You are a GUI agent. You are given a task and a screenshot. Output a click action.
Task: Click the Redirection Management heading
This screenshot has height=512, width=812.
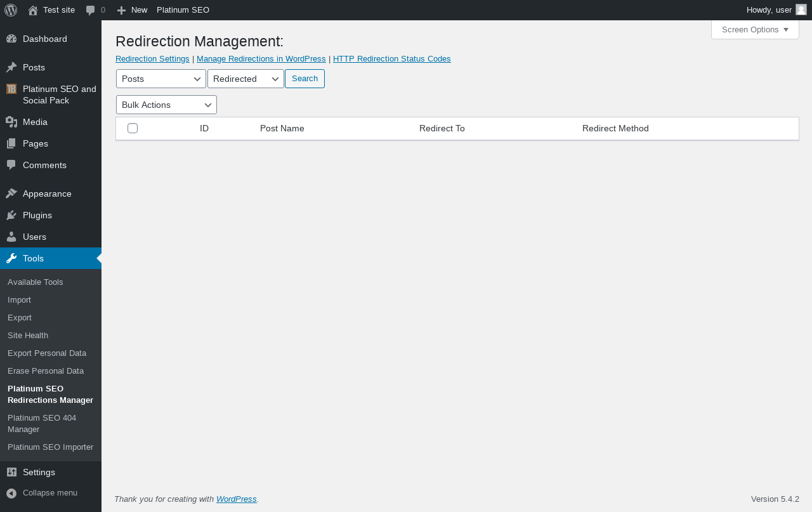(199, 41)
